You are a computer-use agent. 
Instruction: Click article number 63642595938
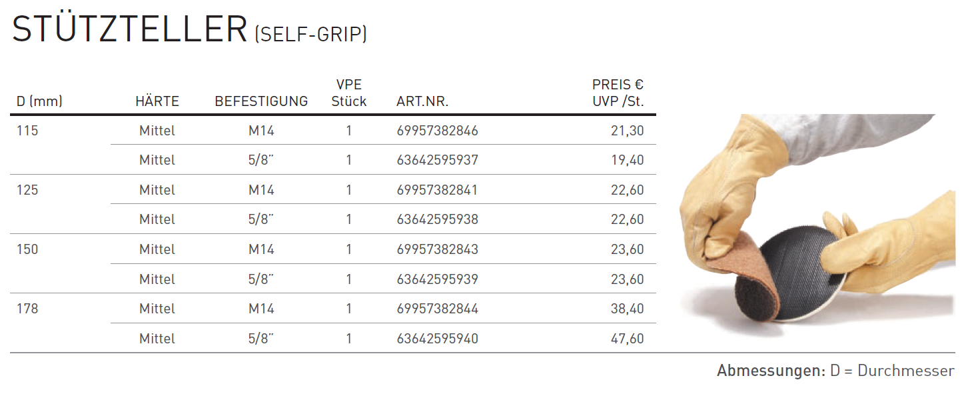pos(437,219)
